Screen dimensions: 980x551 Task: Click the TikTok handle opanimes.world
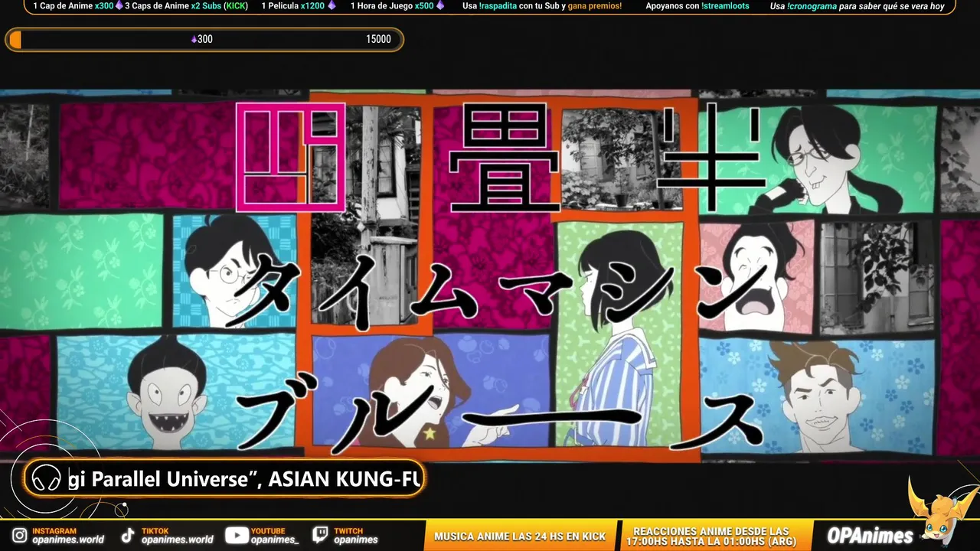pyautogui.click(x=178, y=540)
